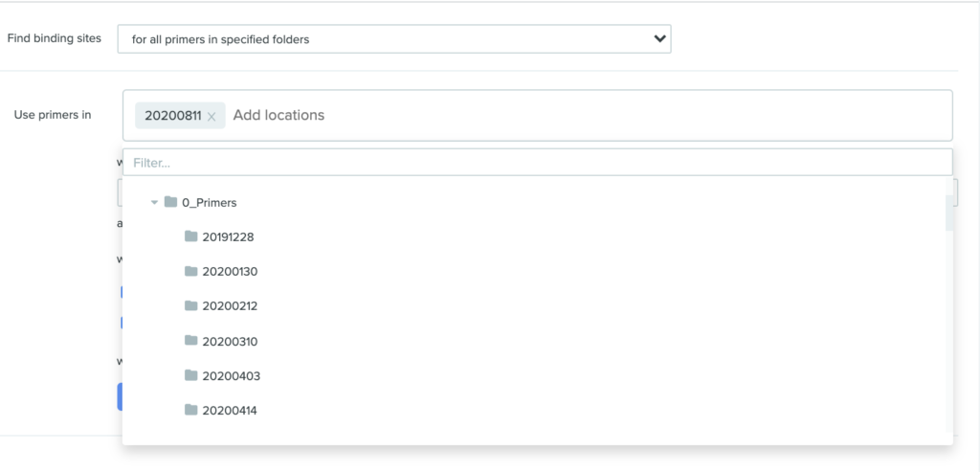This screenshot has height=472, width=980.
Task: Focus the Filter text field
Action: 538,163
